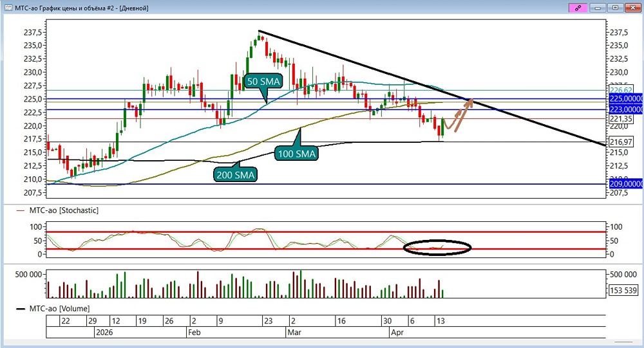Open the chart window system menu icon
Viewport: 644px width, 348px height.
pyautogui.click(x=8, y=8)
